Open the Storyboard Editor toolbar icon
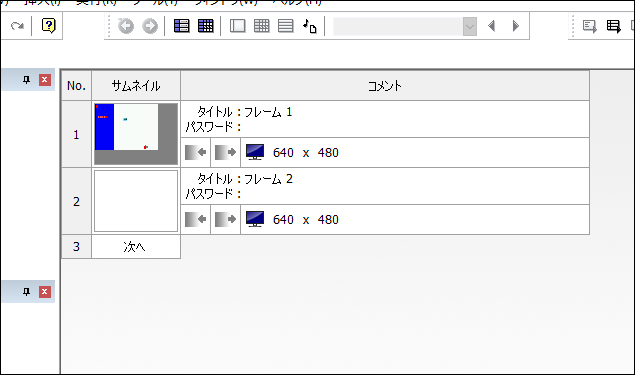The height and width of the screenshot is (375, 635). (181, 26)
